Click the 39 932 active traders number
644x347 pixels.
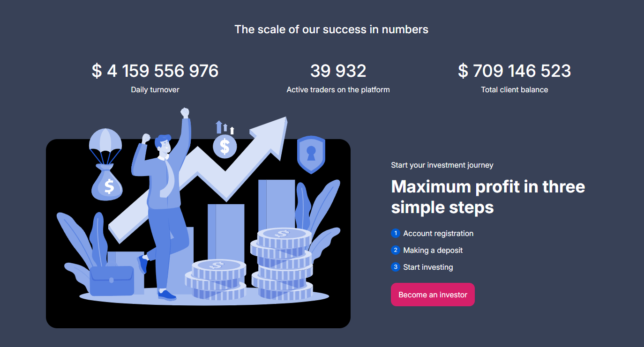(338, 71)
